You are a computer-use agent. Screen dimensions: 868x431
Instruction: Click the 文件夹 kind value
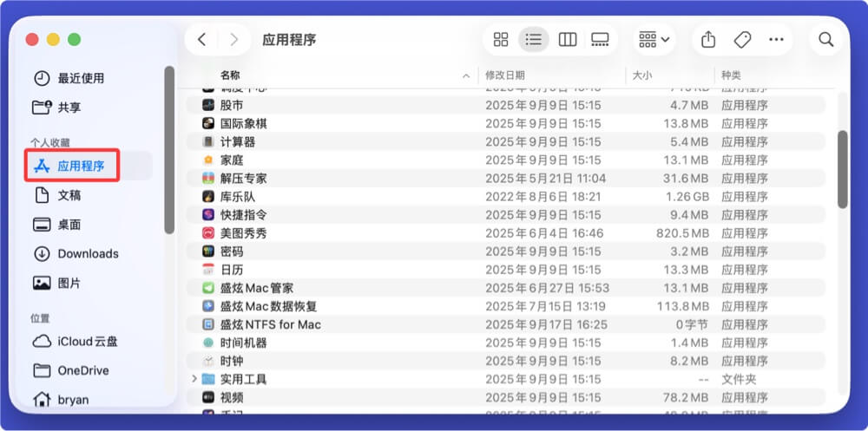739,379
